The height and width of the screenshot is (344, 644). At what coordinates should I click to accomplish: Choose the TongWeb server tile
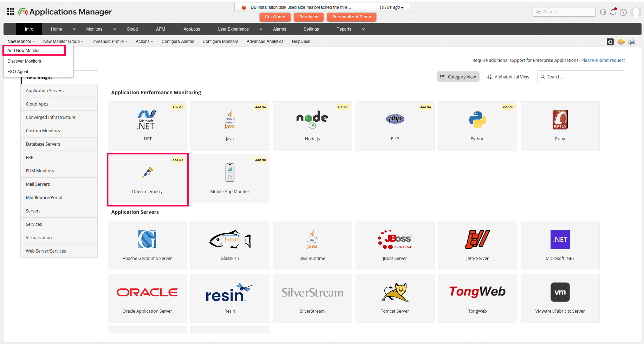(x=477, y=298)
